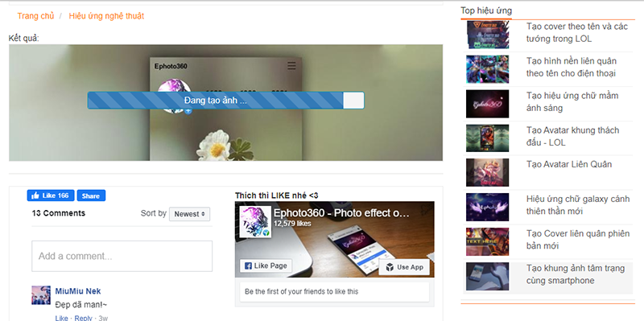Open Tạo hiệu ứng chữ mầm ánh sáng thumbnail
644x321 pixels.
(x=488, y=104)
